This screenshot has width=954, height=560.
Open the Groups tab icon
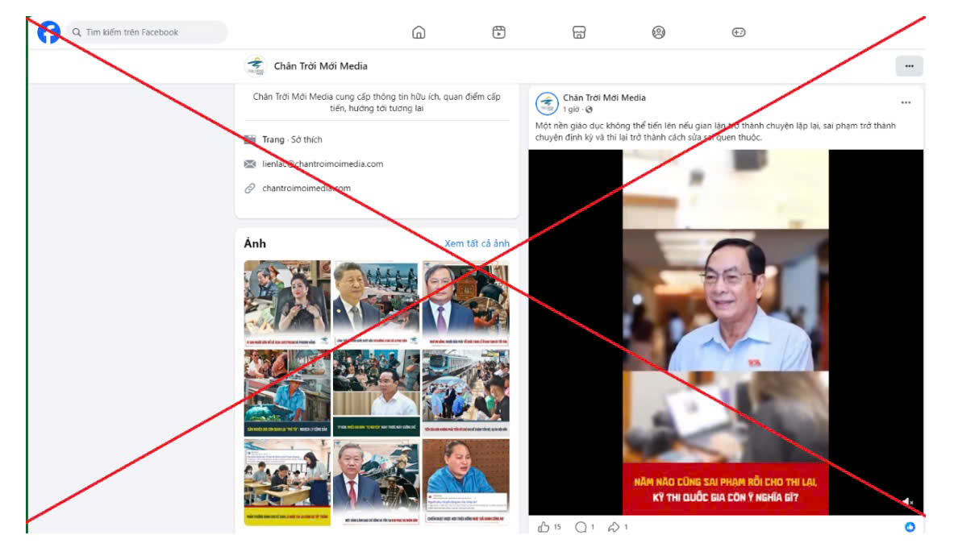658,32
